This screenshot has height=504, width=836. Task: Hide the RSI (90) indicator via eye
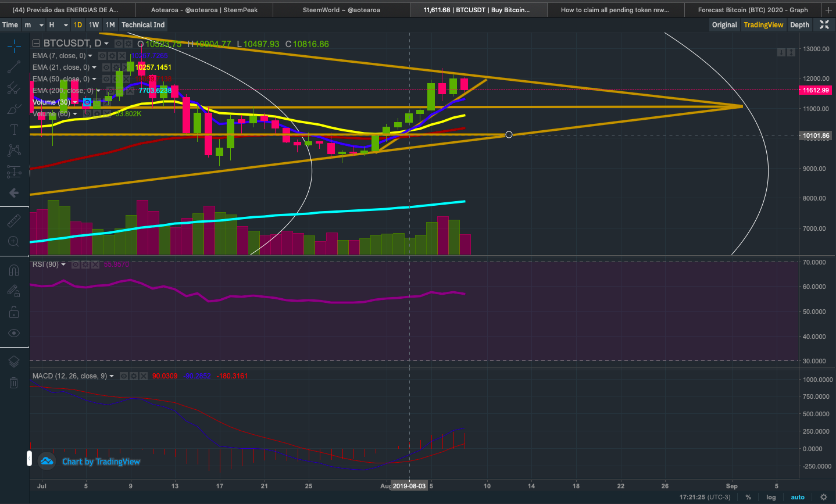point(75,264)
